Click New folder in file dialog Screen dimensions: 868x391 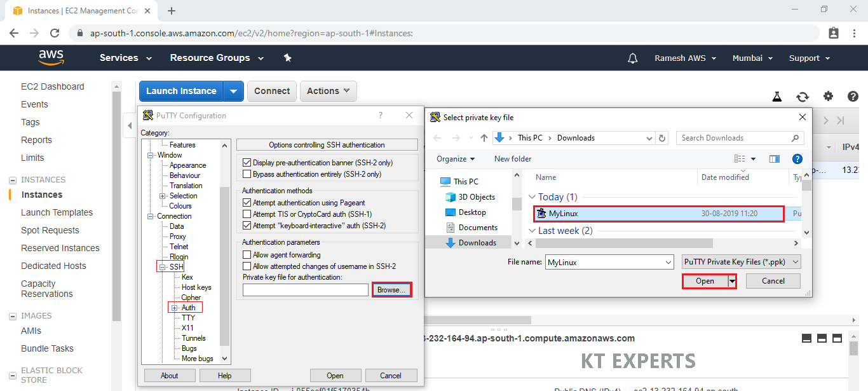coord(513,159)
